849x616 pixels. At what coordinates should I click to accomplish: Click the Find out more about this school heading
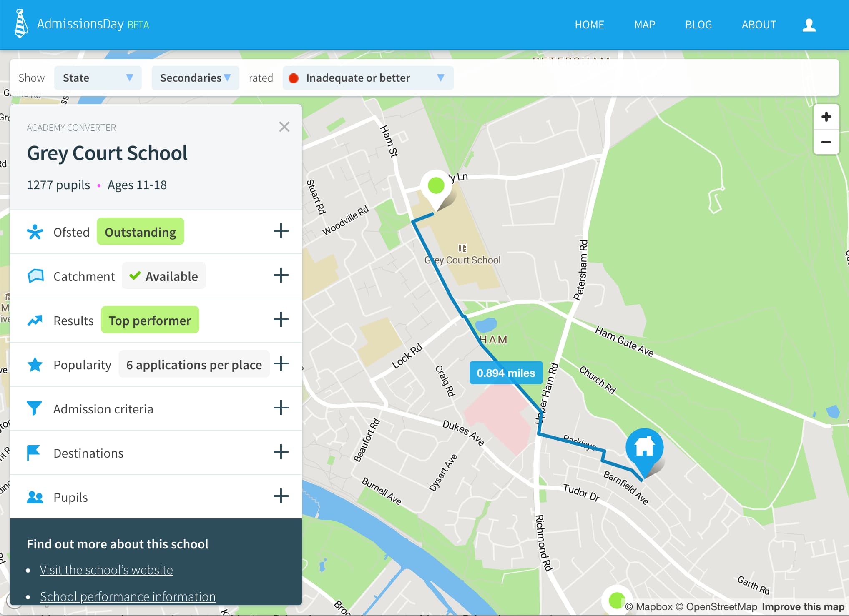tap(118, 544)
